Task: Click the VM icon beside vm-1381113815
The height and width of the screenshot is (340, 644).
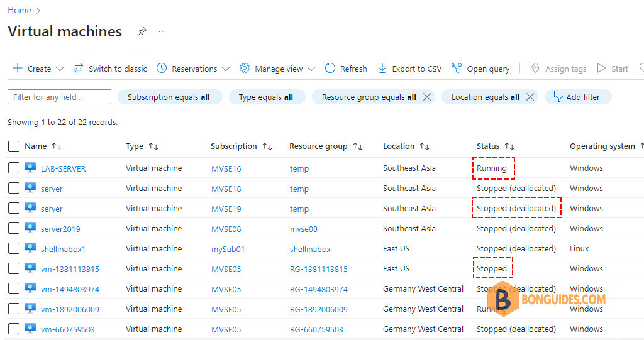Action: pos(30,268)
